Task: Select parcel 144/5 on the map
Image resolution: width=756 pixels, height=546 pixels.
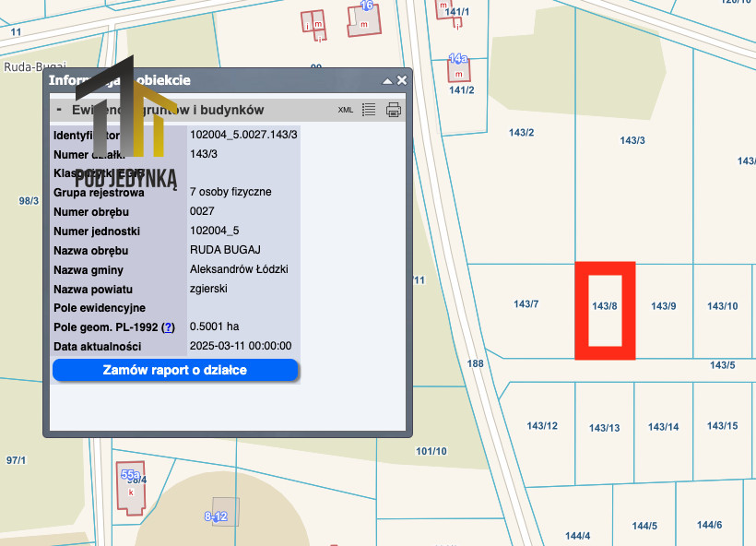Action: point(644,526)
